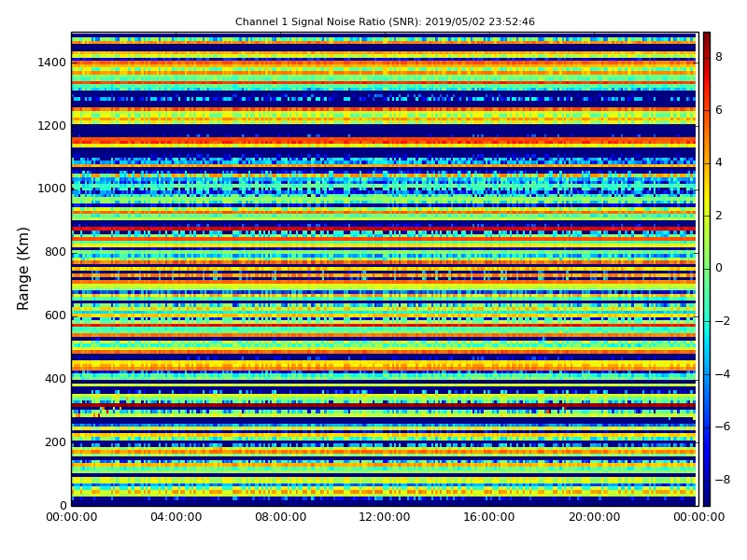Click the colorbar value 6 label
Screen dimensions: 747x560
pos(719,110)
